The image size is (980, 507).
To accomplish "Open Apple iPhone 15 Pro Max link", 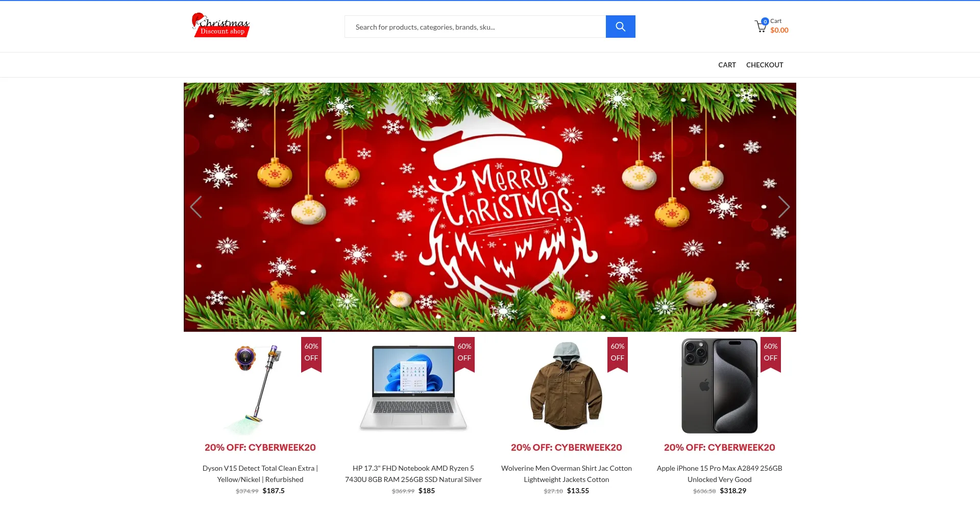I will click(x=720, y=474).
